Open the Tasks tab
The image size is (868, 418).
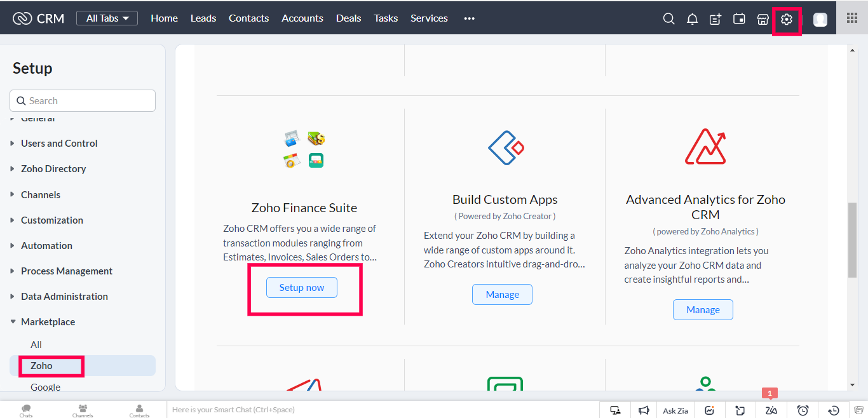point(386,18)
